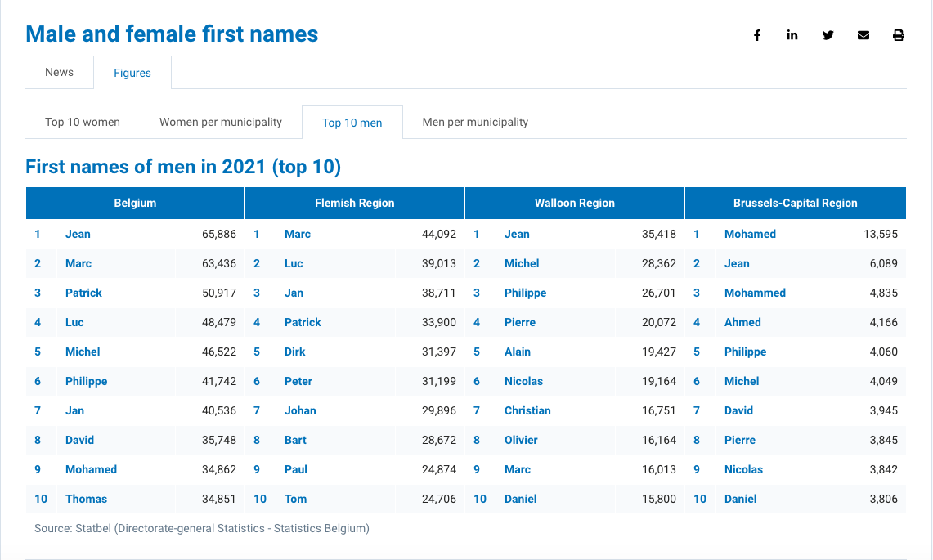
Task: Select the Top 10 men tab
Action: [x=352, y=123]
